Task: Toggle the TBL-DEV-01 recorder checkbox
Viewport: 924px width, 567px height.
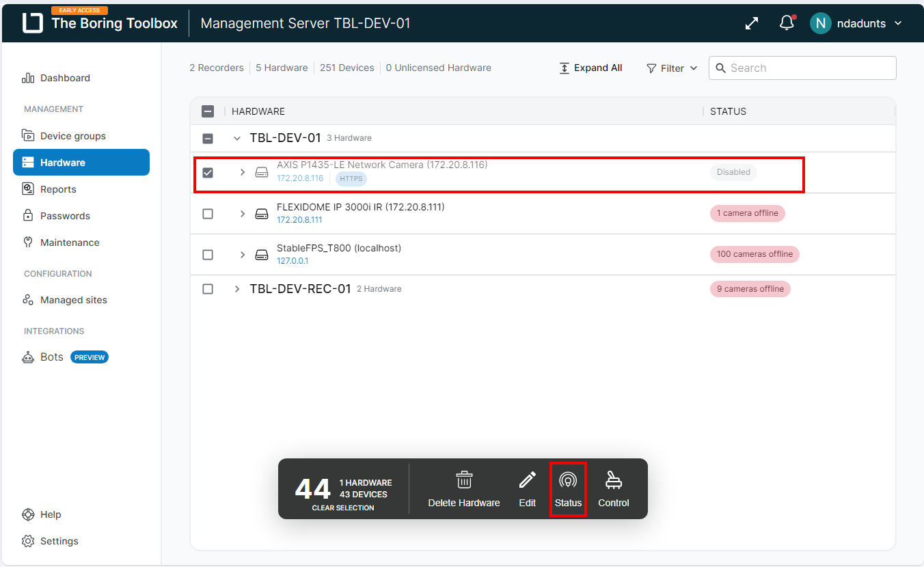Action: [208, 139]
